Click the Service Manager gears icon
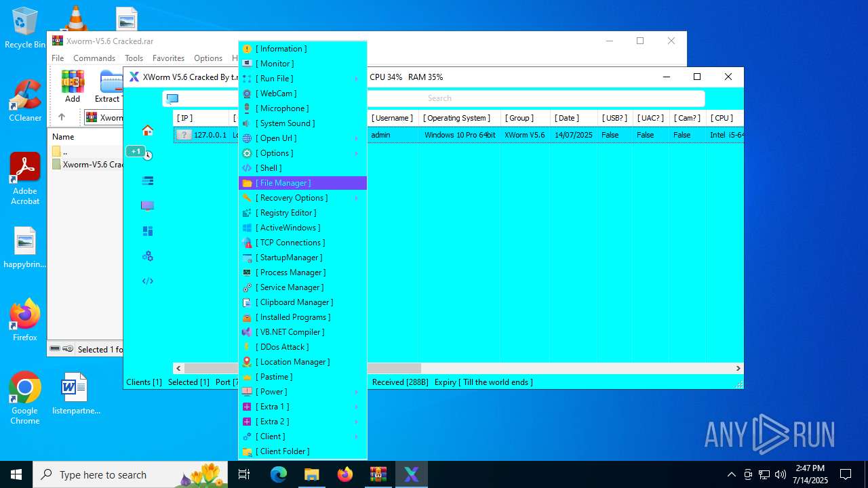 (248, 287)
